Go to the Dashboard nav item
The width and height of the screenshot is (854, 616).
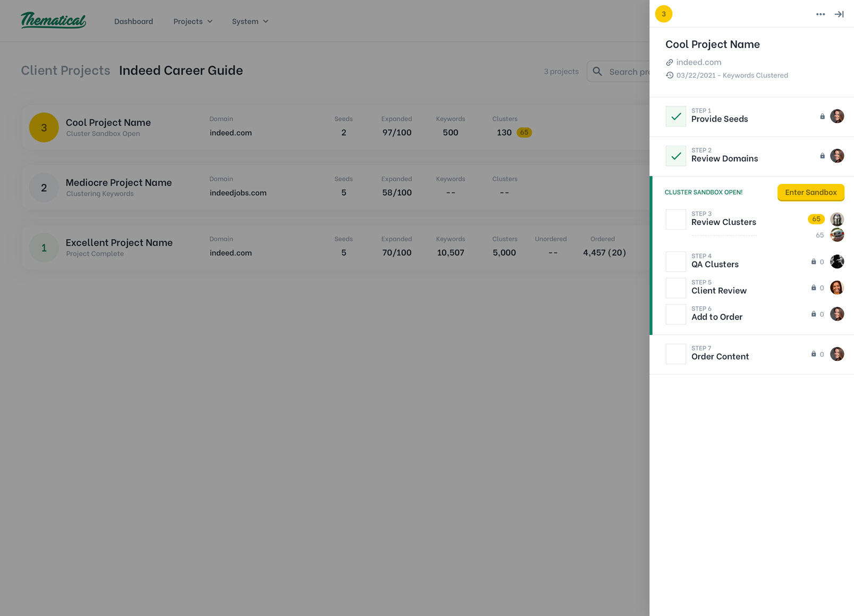pos(133,21)
